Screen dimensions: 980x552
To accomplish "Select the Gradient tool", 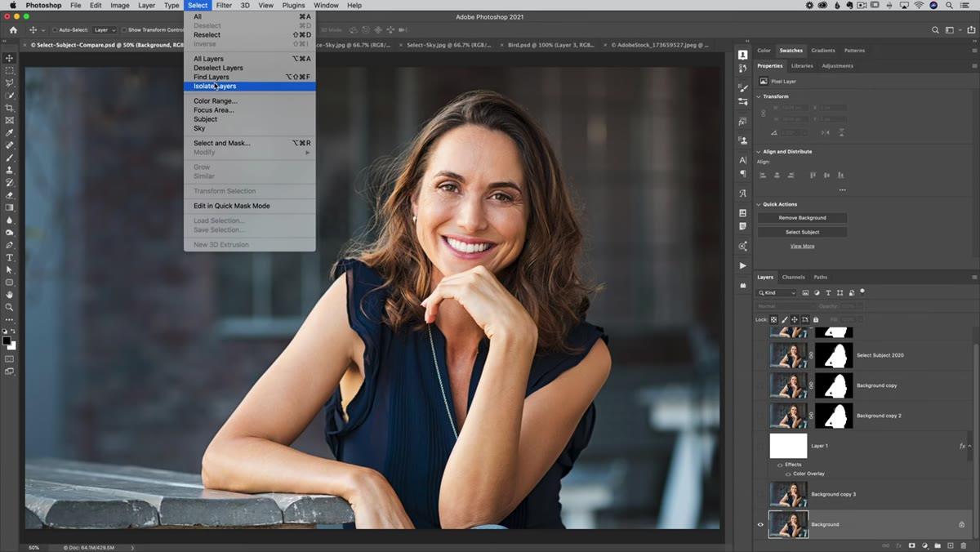I will point(10,207).
